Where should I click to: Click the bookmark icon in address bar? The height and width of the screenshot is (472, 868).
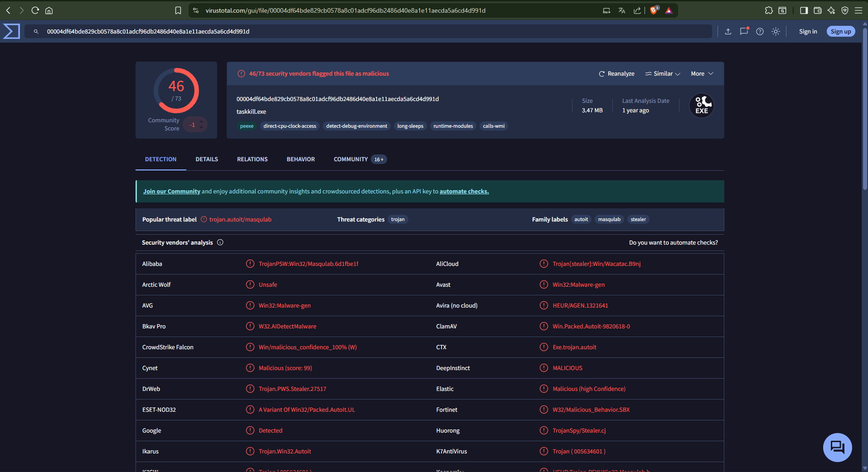click(x=178, y=10)
